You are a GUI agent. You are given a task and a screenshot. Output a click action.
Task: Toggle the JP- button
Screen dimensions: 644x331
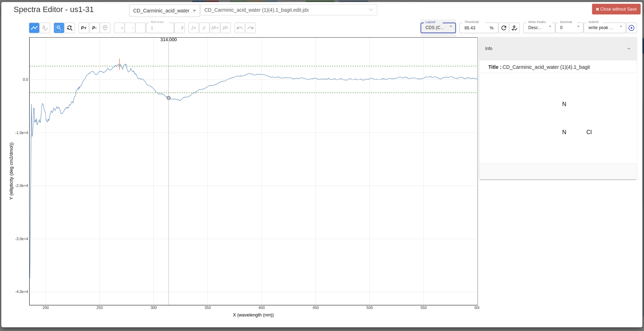(x=225, y=28)
